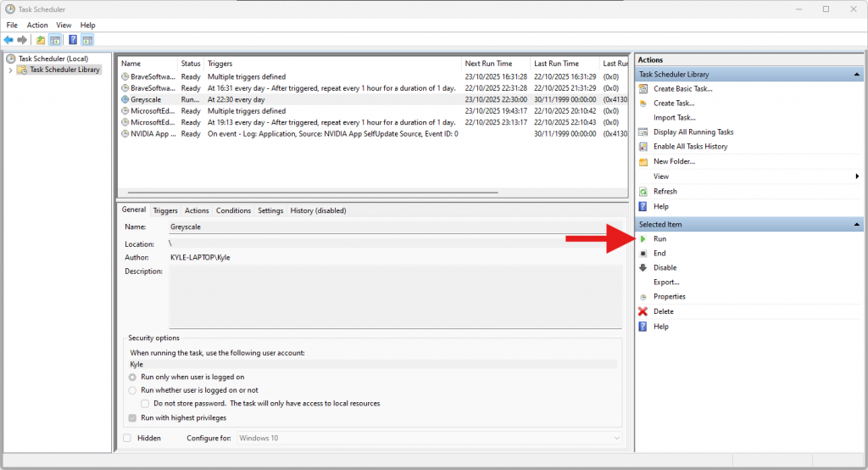The height and width of the screenshot is (470, 868).
Task: Click the Back arrow in the toolbar
Action: click(x=8, y=40)
